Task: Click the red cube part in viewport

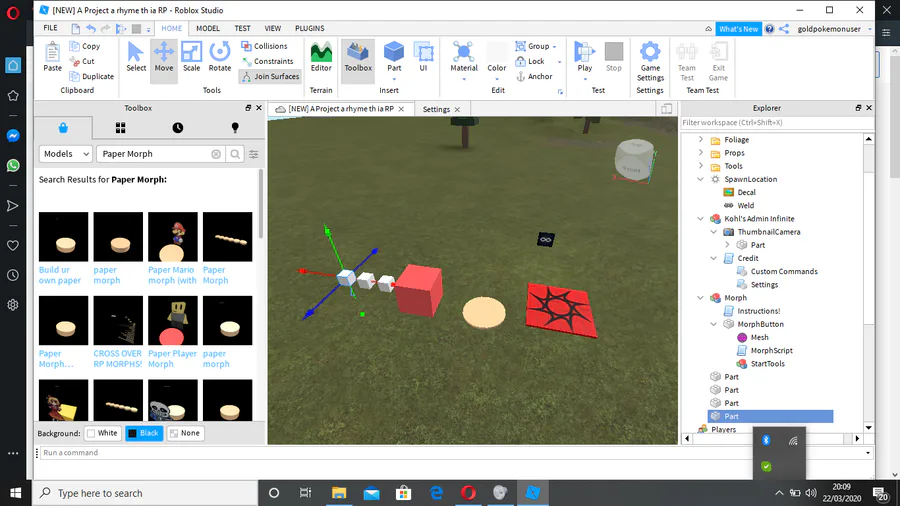Action: pos(418,290)
